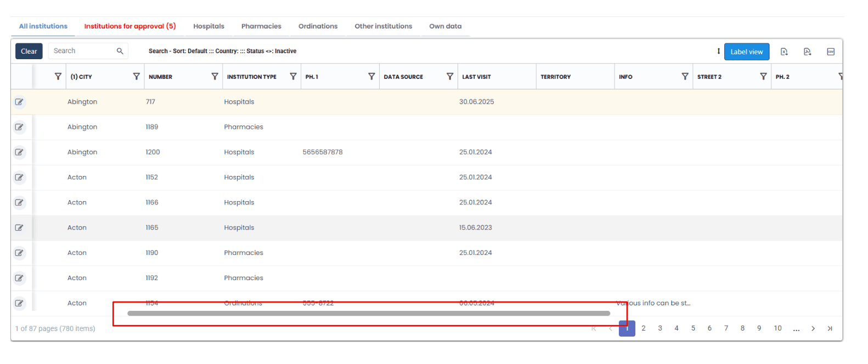The height and width of the screenshot is (364, 868).
Task: Edit the Abington 717 hospital row
Action: pos(19,102)
